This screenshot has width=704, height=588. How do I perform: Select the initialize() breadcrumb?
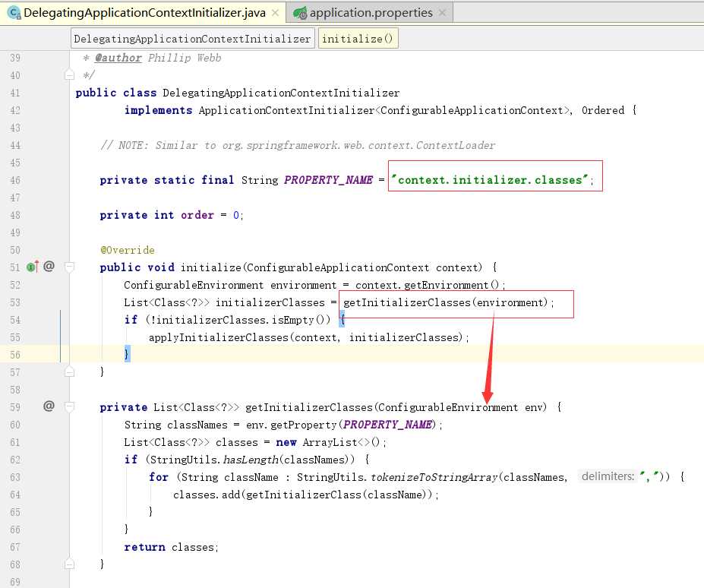358,39
